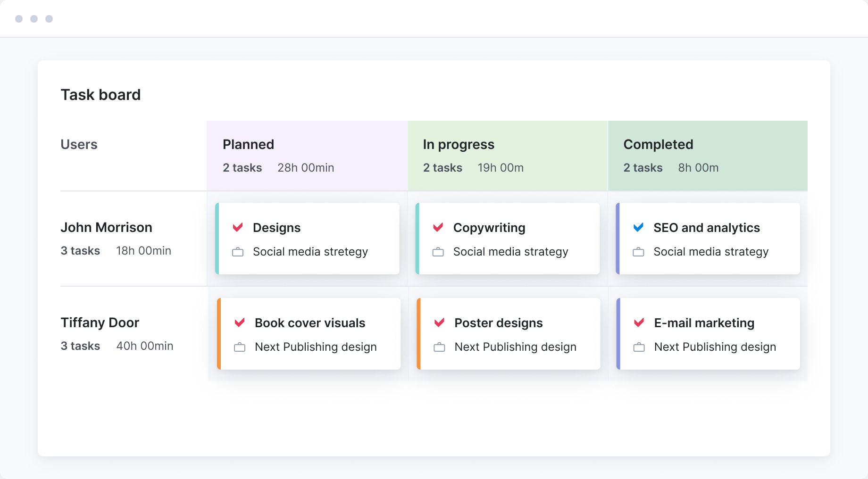Click the briefcase icon on Copywriting card
868x479 pixels.
pos(438,252)
